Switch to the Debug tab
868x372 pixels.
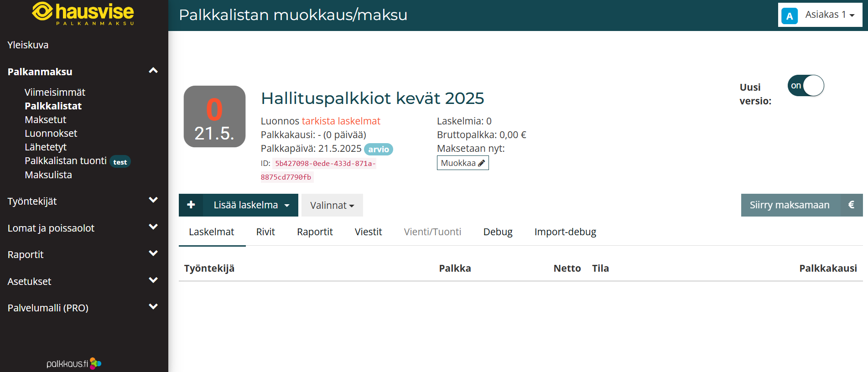tap(498, 232)
